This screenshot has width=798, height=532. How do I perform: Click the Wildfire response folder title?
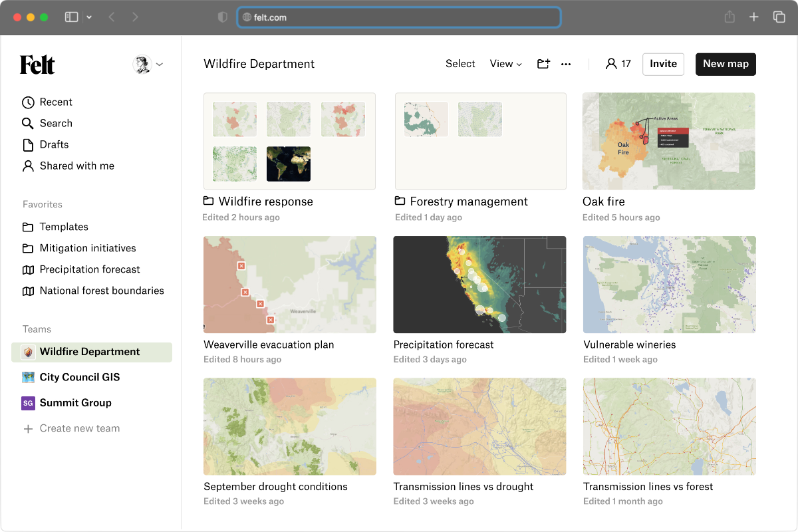265,201
